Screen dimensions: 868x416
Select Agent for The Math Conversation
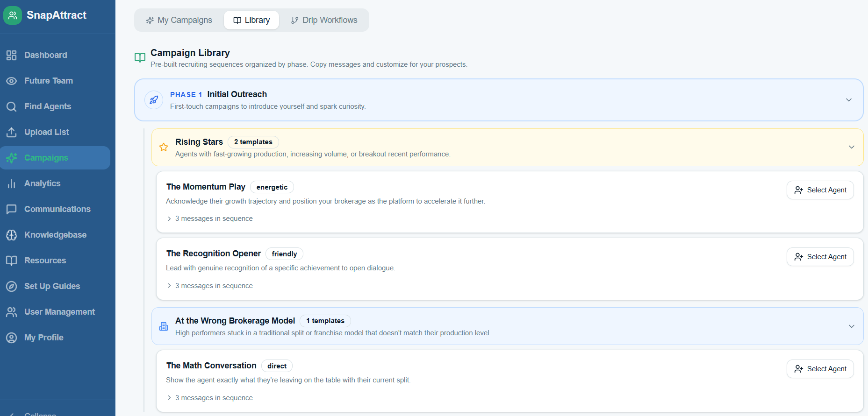820,369
